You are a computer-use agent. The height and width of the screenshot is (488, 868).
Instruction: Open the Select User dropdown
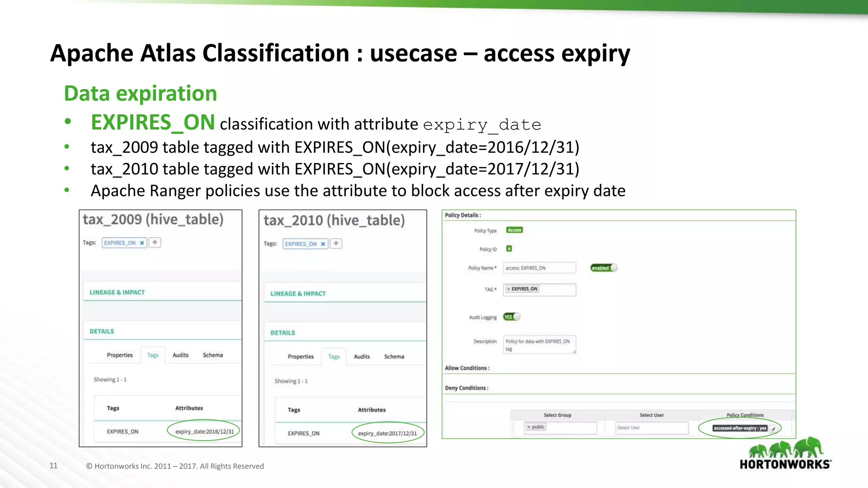click(651, 428)
